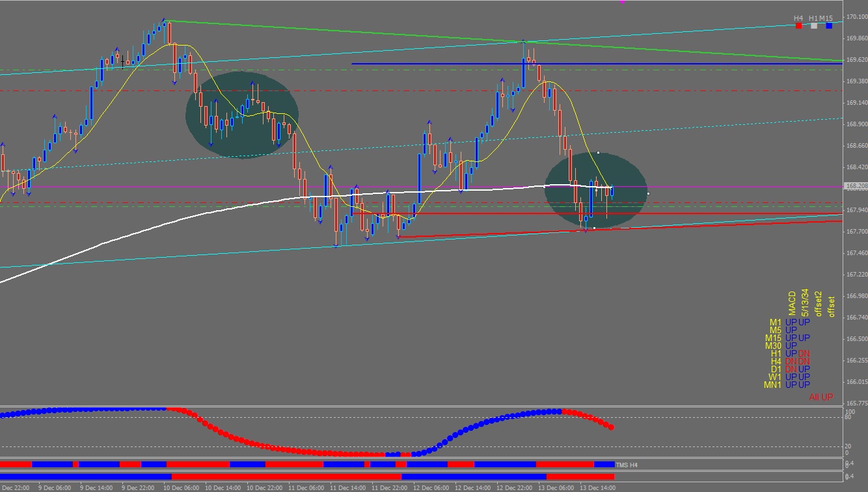The image size is (868, 492).
Task: Click the oscillator level 20 label
Action: (x=847, y=446)
